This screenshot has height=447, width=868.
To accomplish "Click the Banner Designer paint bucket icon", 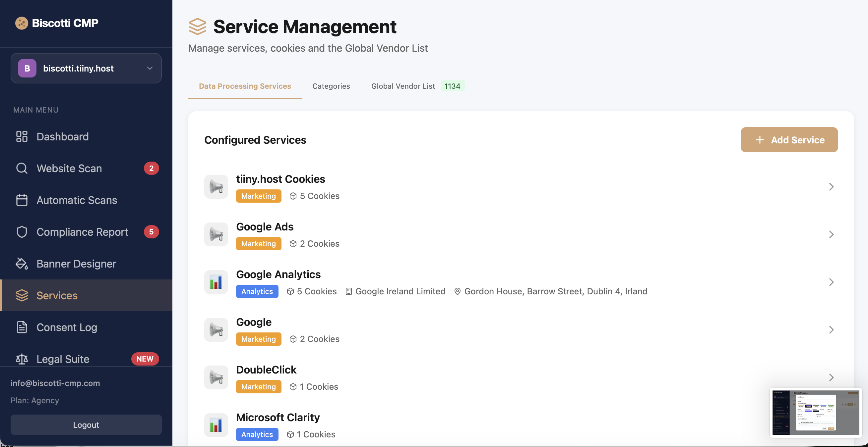I will coord(22,264).
